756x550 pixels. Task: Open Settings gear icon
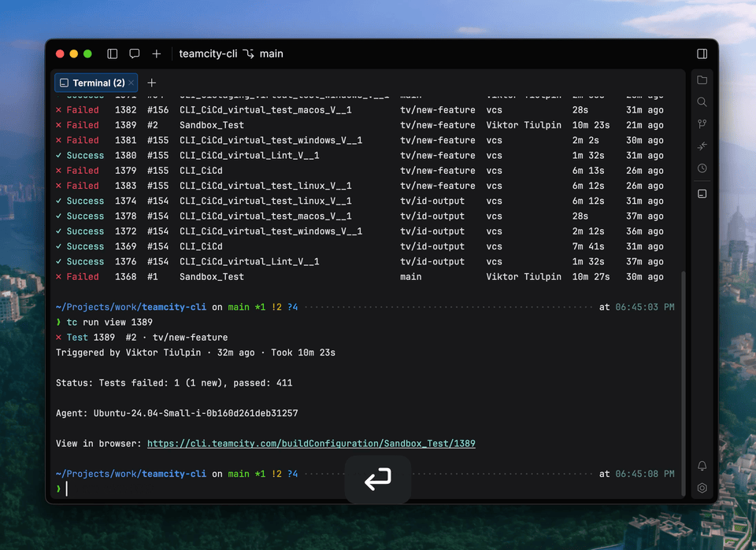[x=702, y=488]
